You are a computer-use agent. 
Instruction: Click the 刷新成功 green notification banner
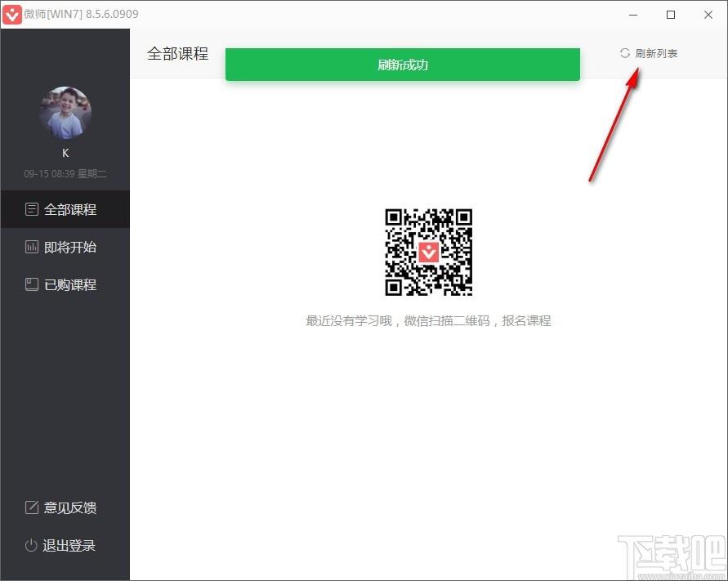click(x=403, y=65)
